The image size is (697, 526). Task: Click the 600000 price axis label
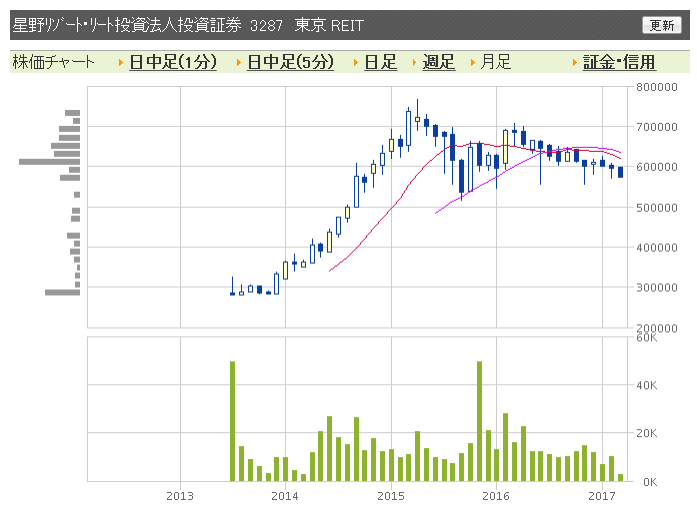657,167
